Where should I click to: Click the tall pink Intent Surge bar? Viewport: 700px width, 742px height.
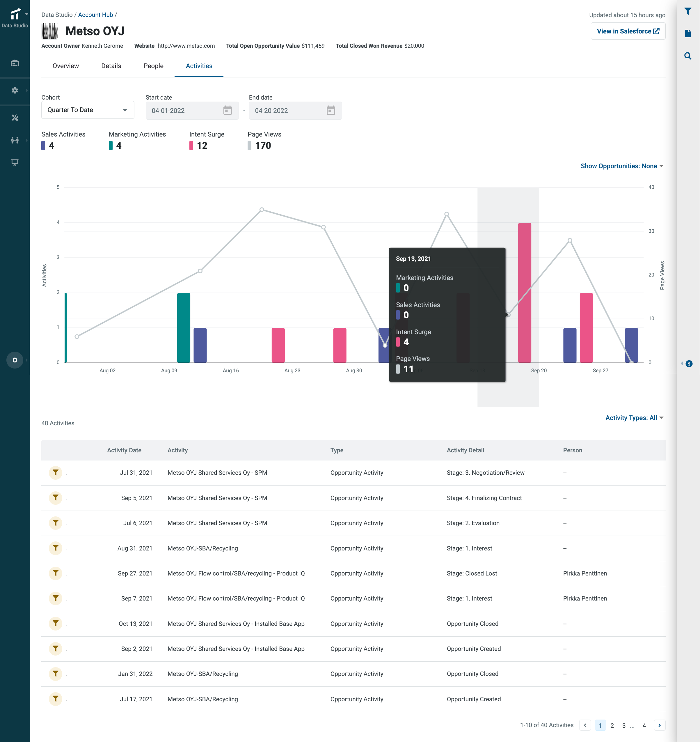tap(525, 293)
